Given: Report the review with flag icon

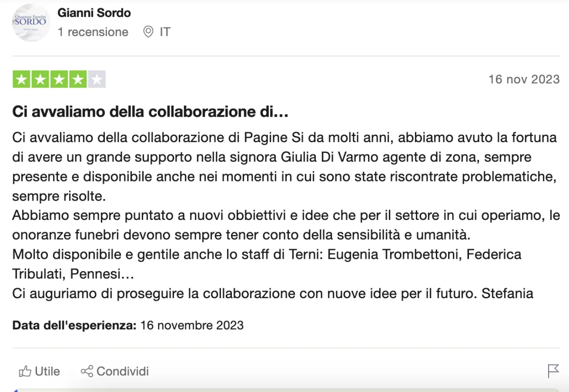Looking at the screenshot, I should (553, 371).
